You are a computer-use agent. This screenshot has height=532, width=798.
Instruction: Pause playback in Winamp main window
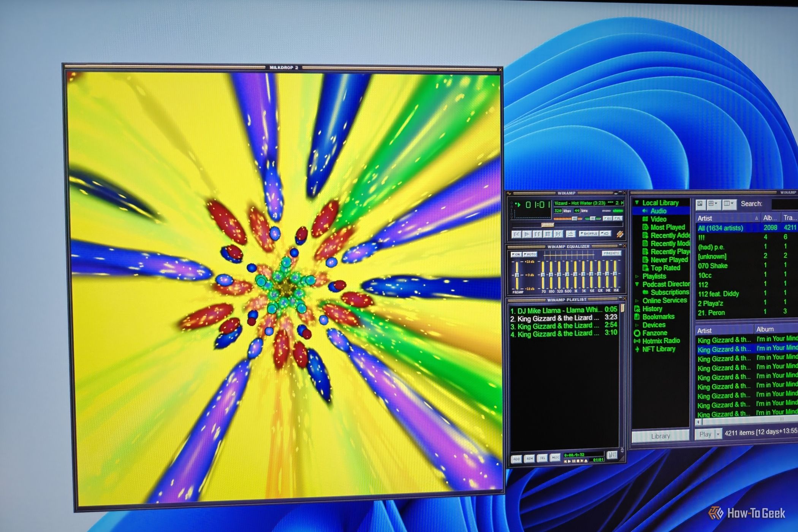[537, 234]
